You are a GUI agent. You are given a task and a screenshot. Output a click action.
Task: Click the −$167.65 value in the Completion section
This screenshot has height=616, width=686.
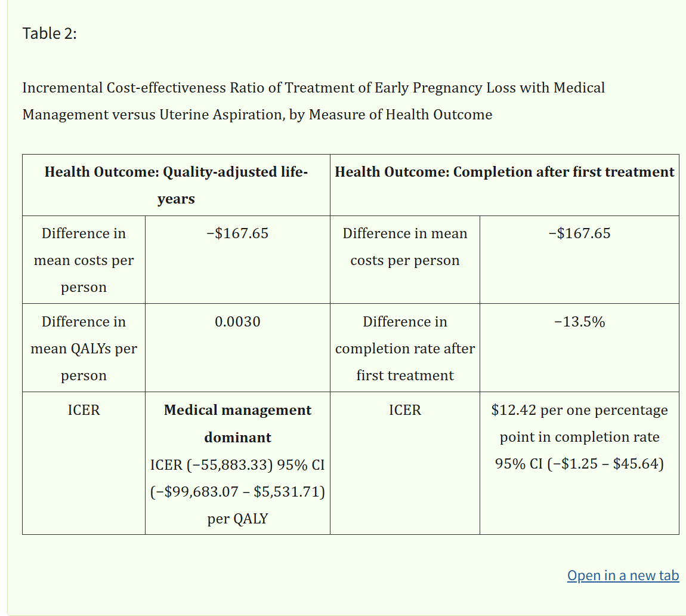pyautogui.click(x=579, y=233)
